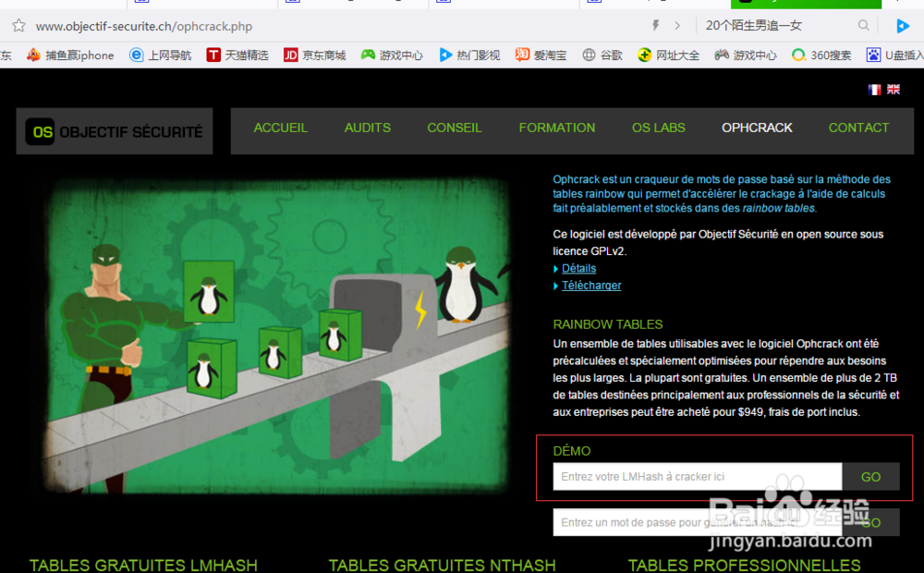Open the 谷歌 bookmark
The width and height of the screenshot is (924, 573).
point(602,55)
